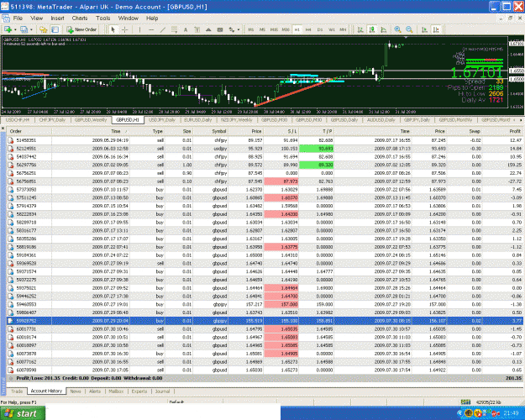
Task: Switch to the M1 timeframe
Action: coord(251,29)
